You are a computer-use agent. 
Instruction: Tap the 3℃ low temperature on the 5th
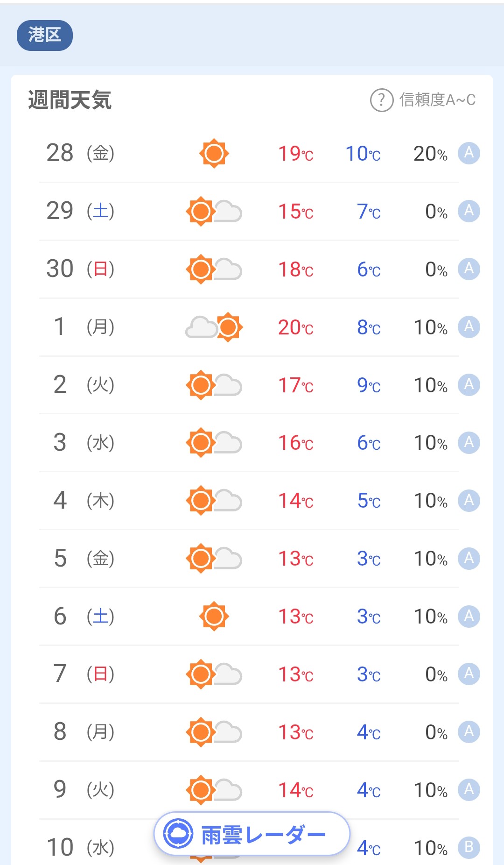[x=368, y=559]
